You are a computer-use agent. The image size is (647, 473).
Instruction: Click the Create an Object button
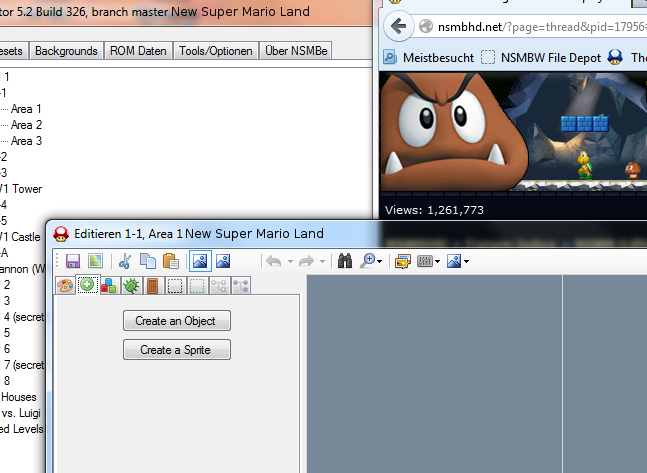pos(177,321)
